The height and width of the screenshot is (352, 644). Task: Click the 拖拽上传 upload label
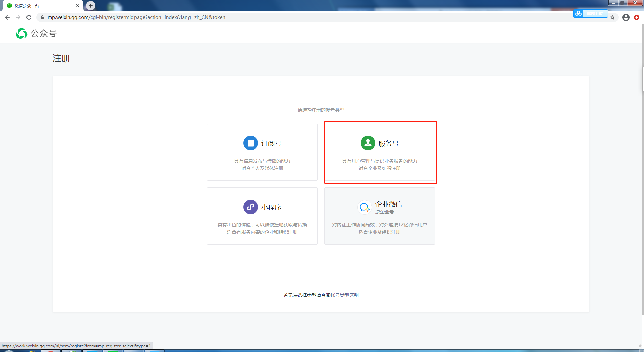tap(595, 13)
